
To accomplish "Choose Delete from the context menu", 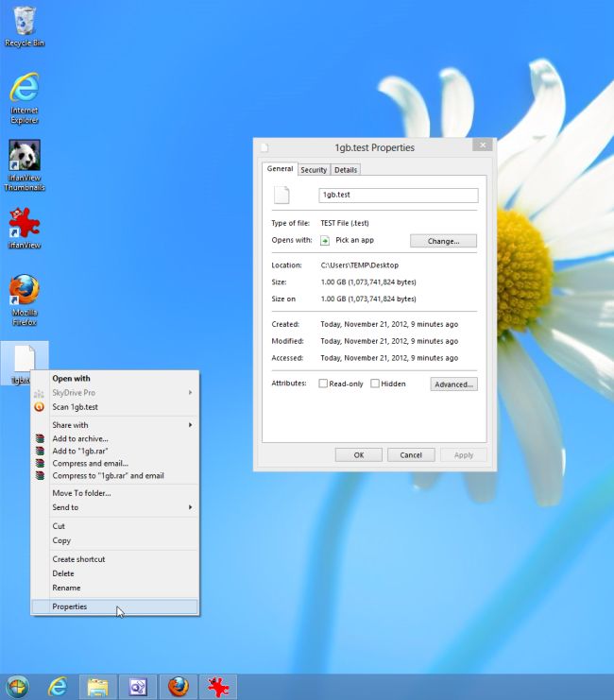I will click(x=114, y=573).
